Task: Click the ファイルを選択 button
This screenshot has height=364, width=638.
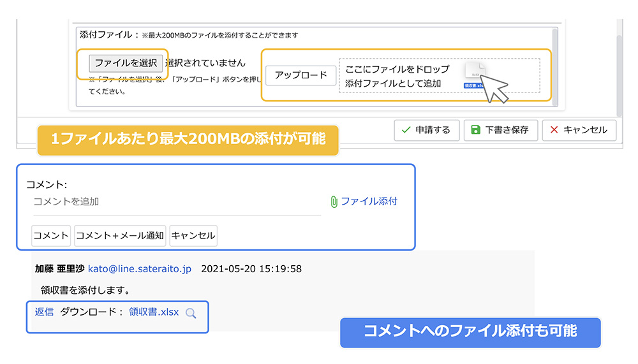Action: click(126, 63)
